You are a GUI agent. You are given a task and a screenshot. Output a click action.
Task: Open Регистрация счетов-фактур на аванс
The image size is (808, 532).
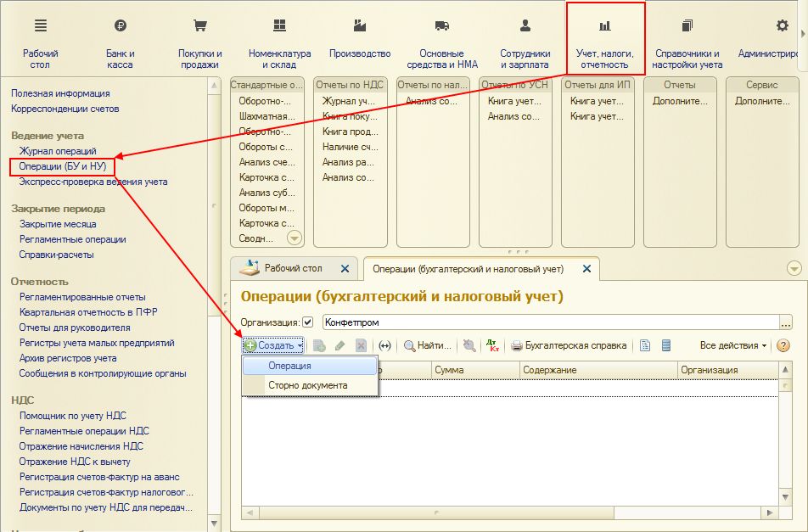tap(99, 477)
